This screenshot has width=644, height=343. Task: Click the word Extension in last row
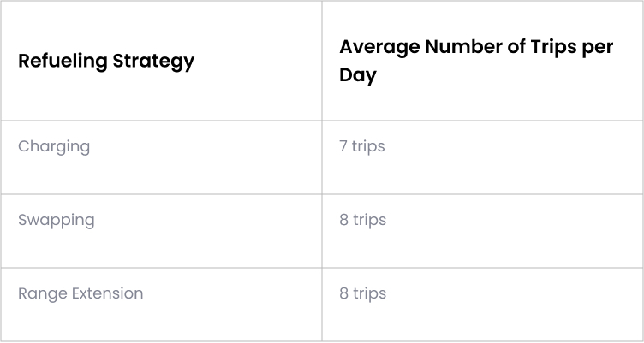click(108, 293)
